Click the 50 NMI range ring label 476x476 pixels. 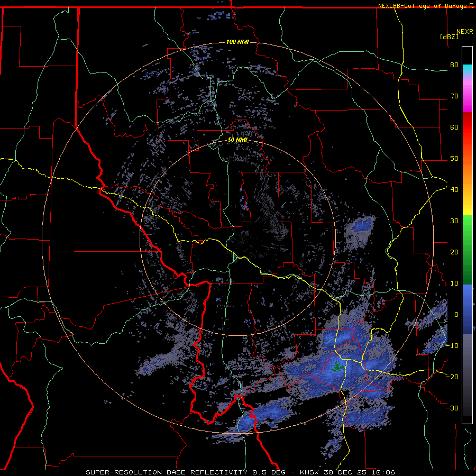click(237, 140)
